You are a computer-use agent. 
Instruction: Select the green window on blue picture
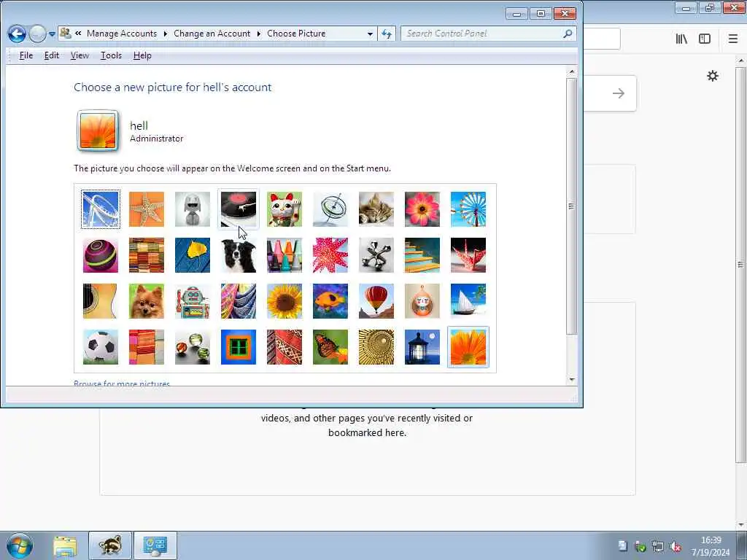point(239,347)
